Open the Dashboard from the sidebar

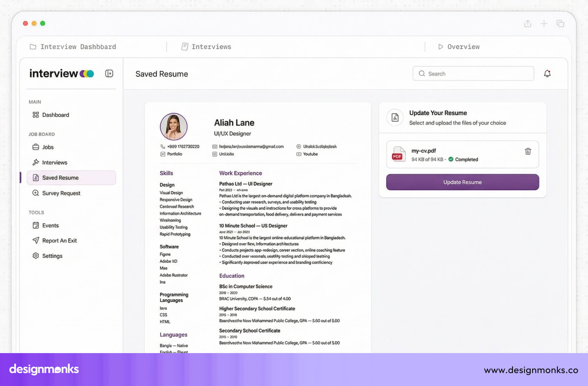coord(55,115)
